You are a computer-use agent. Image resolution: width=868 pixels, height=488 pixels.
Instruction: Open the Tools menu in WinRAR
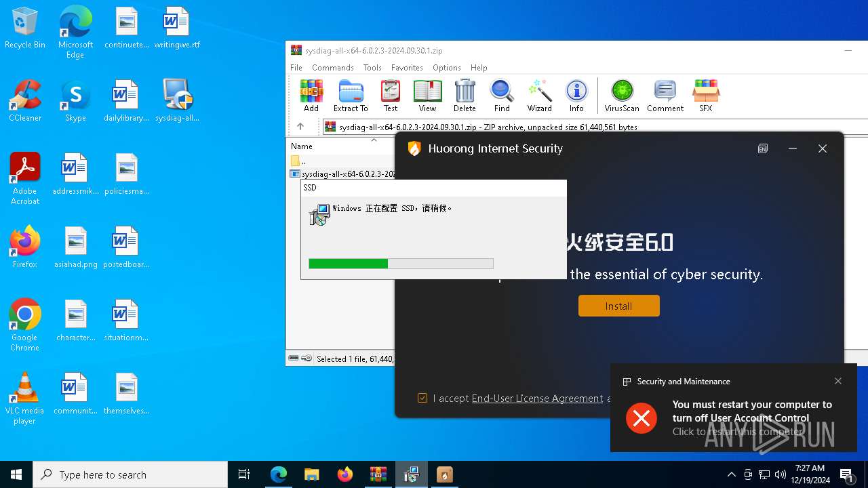pyautogui.click(x=372, y=68)
